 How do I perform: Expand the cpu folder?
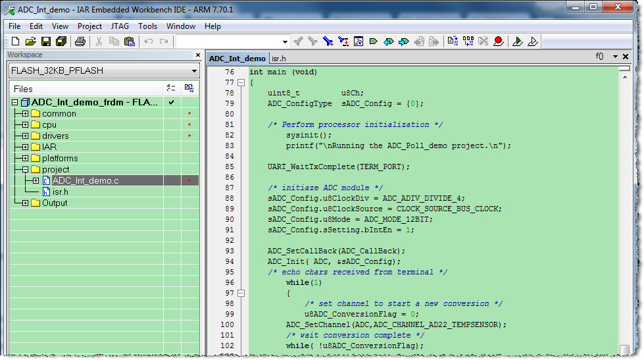[25, 124]
